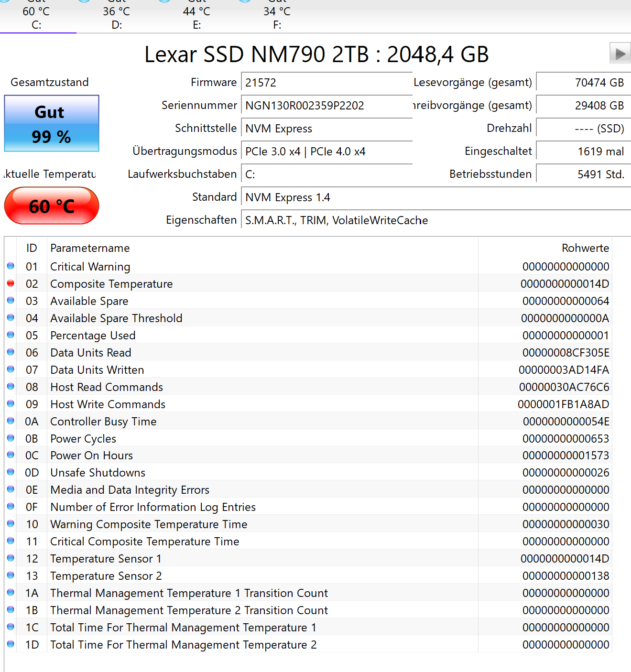Select the Composite Temperature parameter name
The image size is (631, 672).
111,284
